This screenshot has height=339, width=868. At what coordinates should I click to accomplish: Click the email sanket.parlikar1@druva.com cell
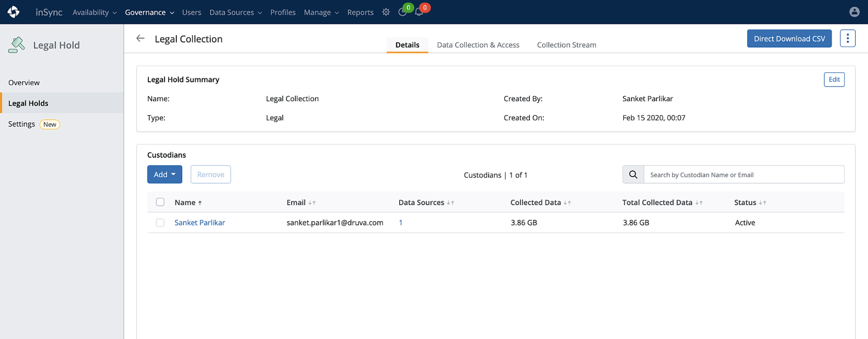point(335,222)
